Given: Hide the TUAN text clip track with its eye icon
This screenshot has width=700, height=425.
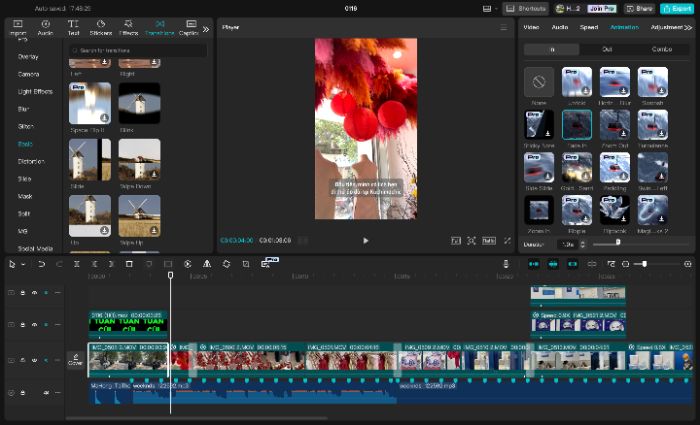Looking at the screenshot, I should click(x=34, y=325).
